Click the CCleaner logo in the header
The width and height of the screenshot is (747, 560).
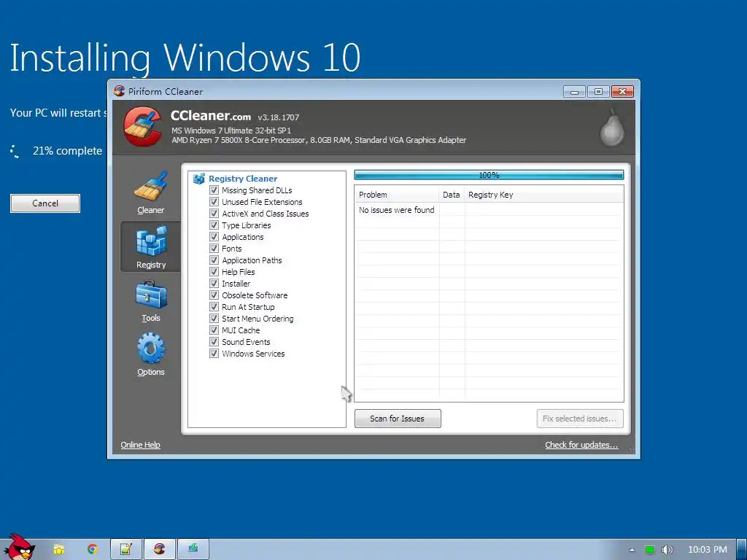click(142, 127)
